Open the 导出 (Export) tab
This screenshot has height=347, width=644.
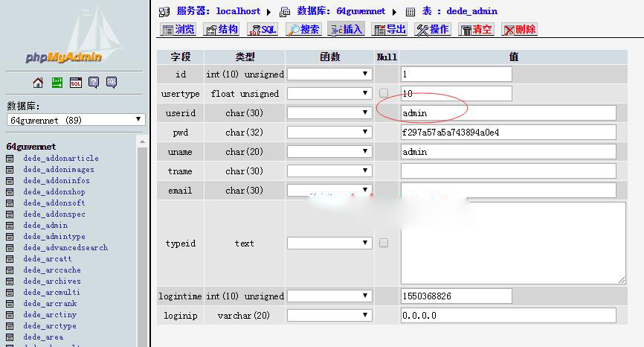click(x=389, y=30)
